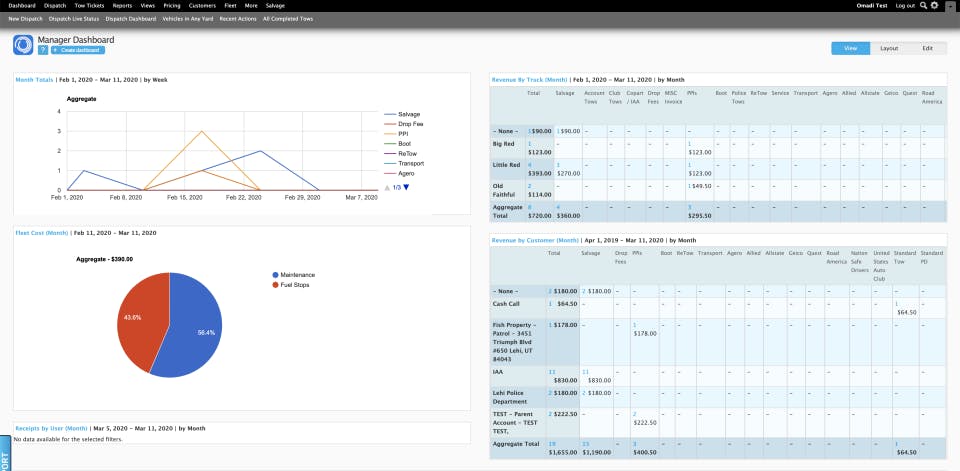Switch to the Edit tab

click(x=928, y=48)
